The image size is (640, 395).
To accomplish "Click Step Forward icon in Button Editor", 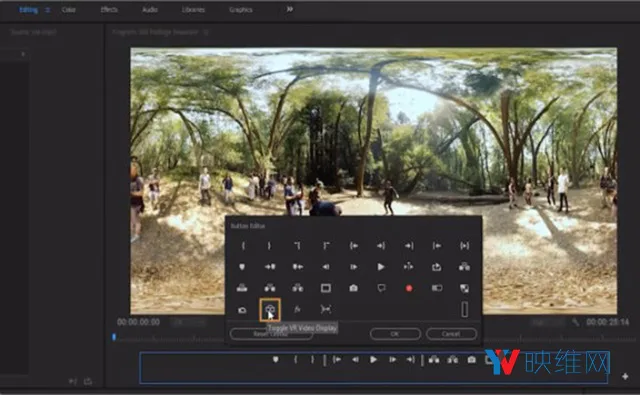I will coord(353,267).
